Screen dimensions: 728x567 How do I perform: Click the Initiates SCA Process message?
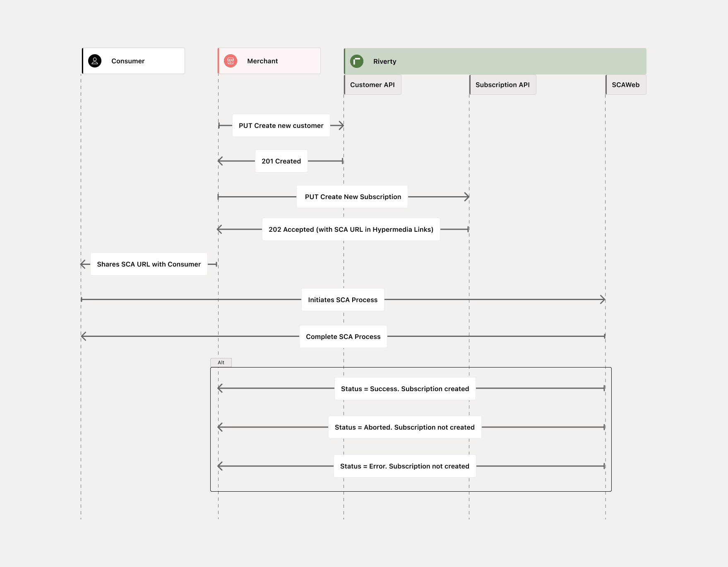343,300
